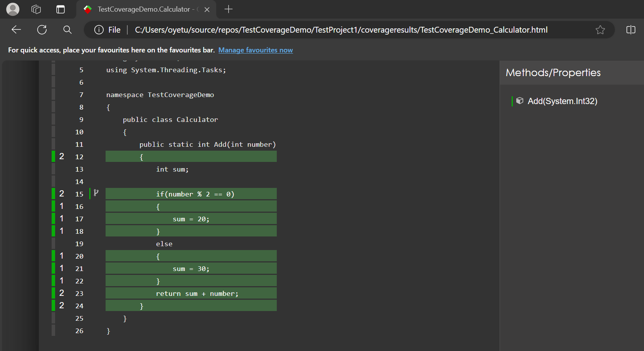Click the workspaces icon next to the avatar
The image size is (644, 351).
[36, 9]
